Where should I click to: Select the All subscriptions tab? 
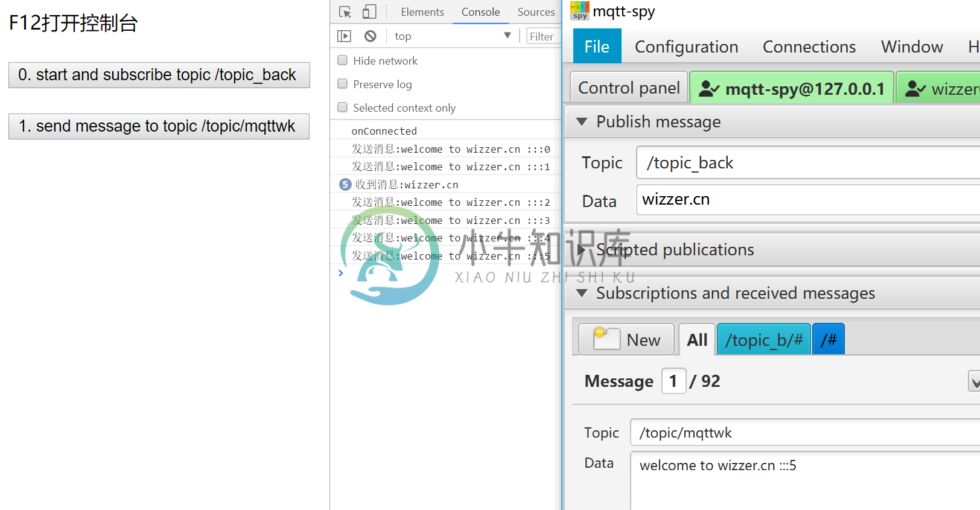click(x=697, y=340)
